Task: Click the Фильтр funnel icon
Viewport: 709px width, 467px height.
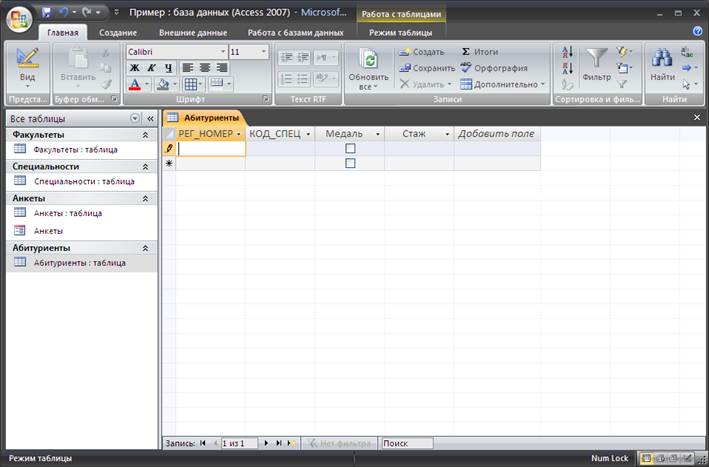Action: [x=597, y=58]
